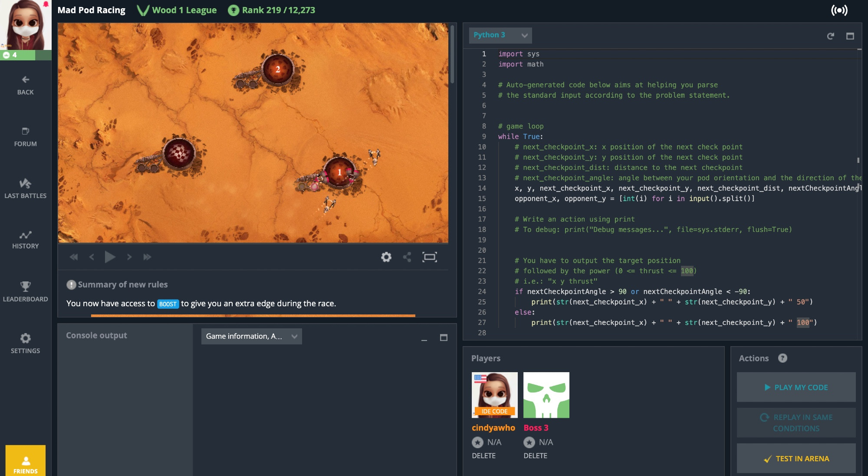Place cursor on code line 1
Viewport: 868px width, 476px height.
(519, 54)
